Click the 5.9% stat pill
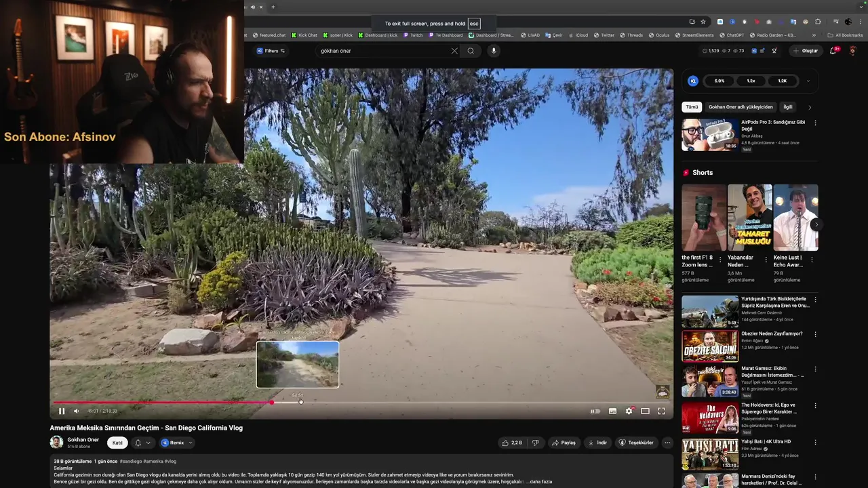The height and width of the screenshot is (488, 868). click(x=719, y=81)
